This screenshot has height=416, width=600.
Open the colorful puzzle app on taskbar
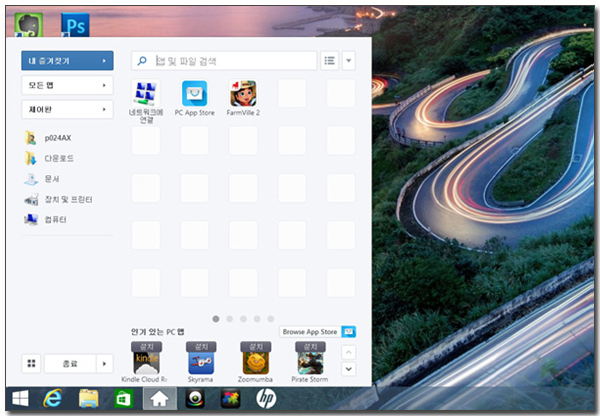[230, 398]
